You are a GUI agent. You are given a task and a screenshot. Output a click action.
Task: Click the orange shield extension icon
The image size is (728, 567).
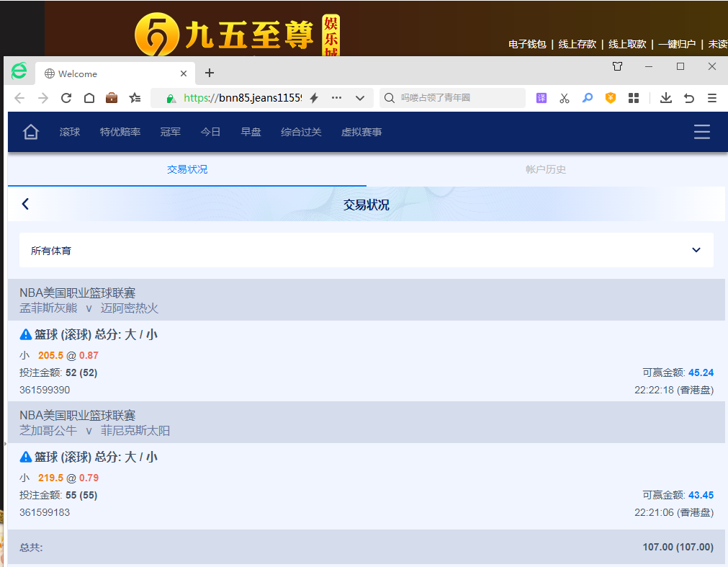(x=611, y=98)
